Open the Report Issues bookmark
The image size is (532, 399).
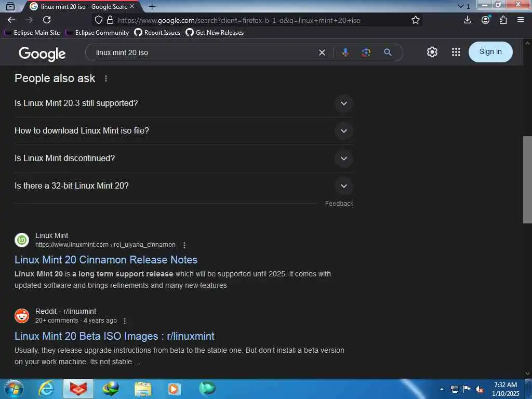click(x=157, y=33)
